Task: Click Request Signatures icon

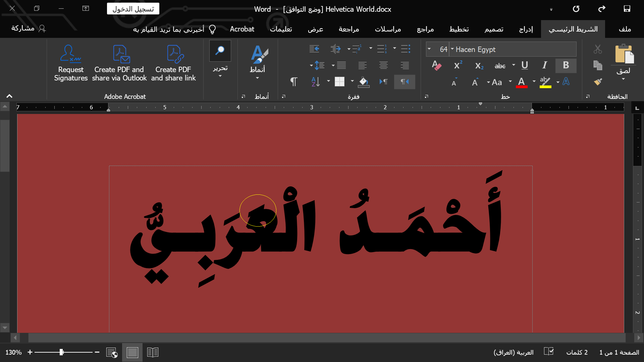Action: tap(71, 64)
